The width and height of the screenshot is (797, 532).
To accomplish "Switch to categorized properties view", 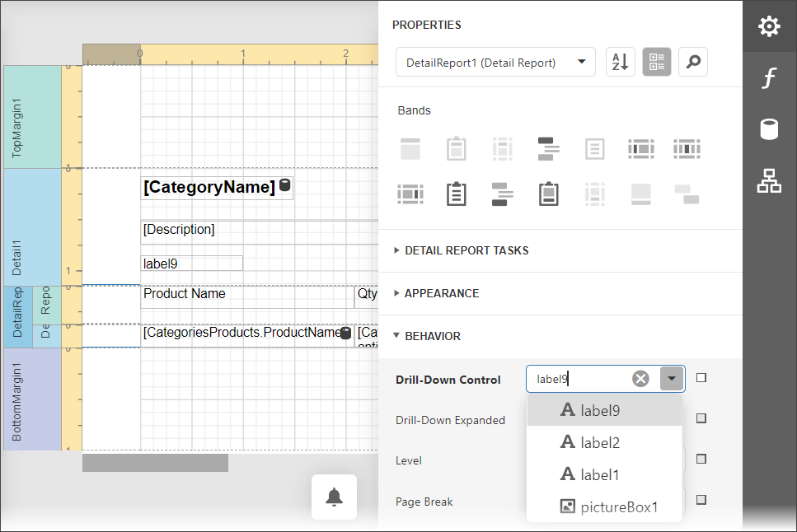I will [x=657, y=62].
